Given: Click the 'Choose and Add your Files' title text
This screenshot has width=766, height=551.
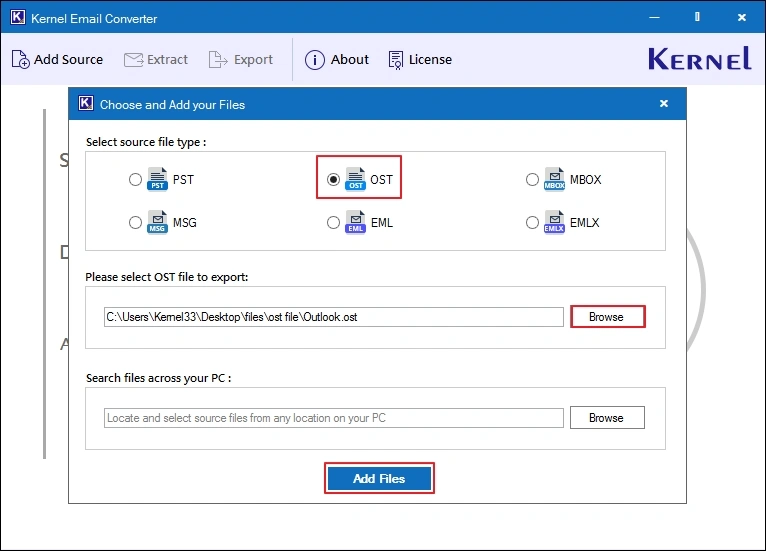Looking at the screenshot, I should pos(172,105).
